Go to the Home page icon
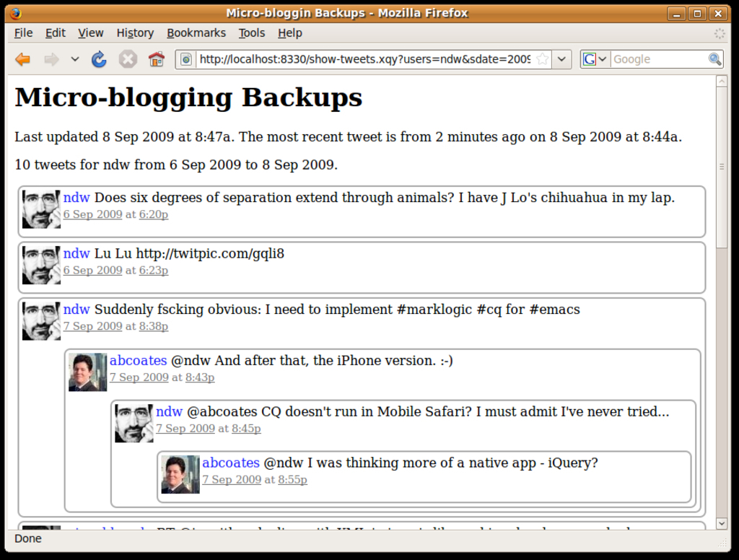 coord(157,59)
